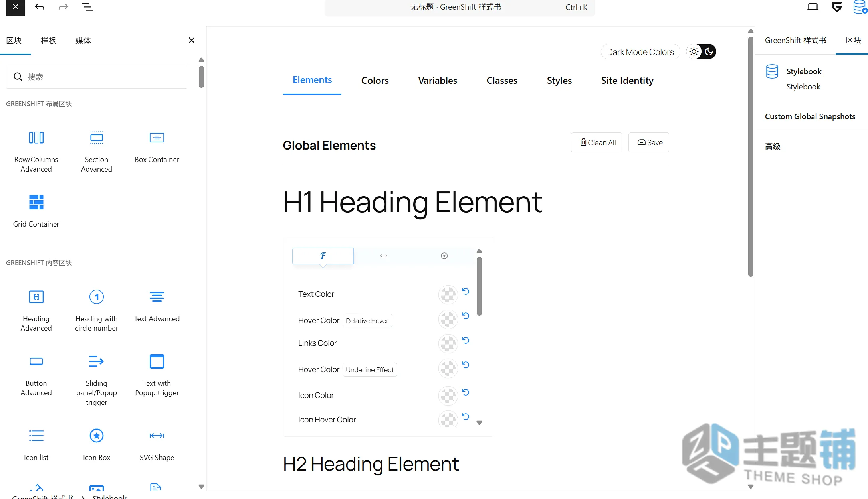This screenshot has width=868, height=499.
Task: Open the Stylebook database icon in top bar
Action: pyautogui.click(x=860, y=7)
